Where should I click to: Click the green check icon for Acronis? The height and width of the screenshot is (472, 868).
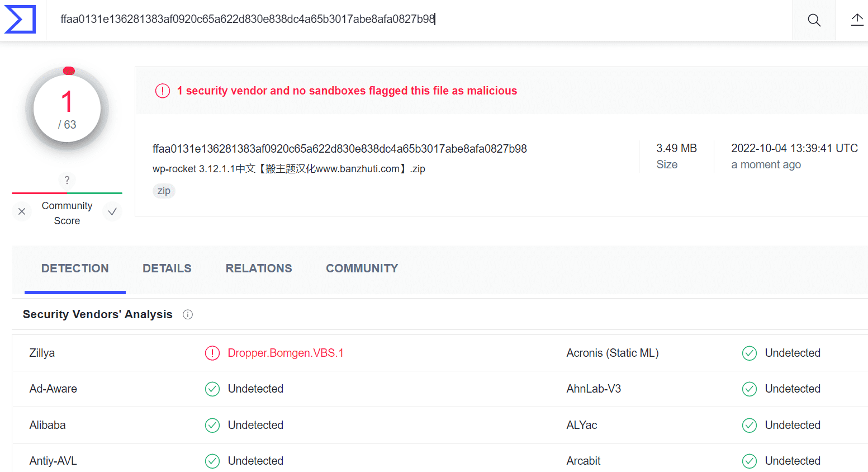(750, 353)
